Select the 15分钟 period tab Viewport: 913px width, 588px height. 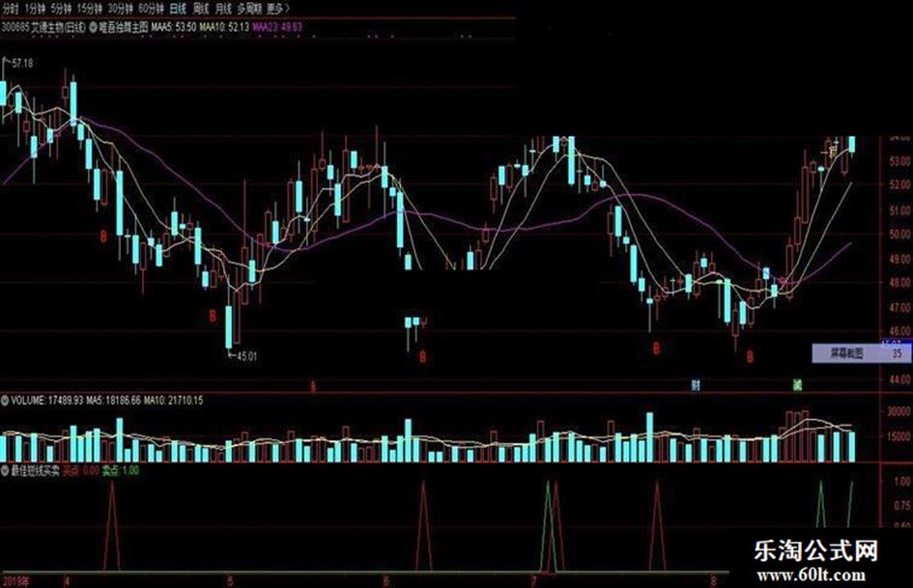(90, 9)
